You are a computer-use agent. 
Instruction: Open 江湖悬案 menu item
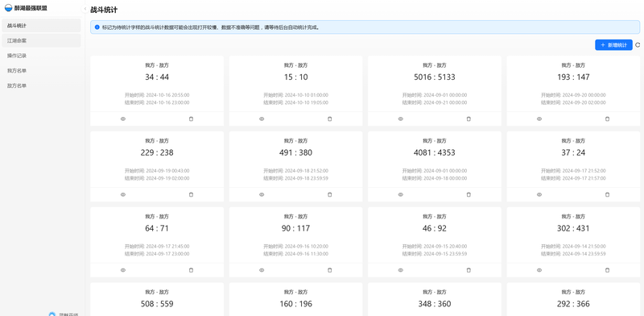coord(41,41)
